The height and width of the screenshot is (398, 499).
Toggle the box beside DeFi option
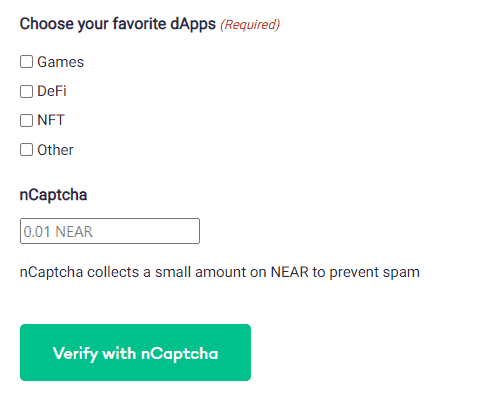[26, 91]
